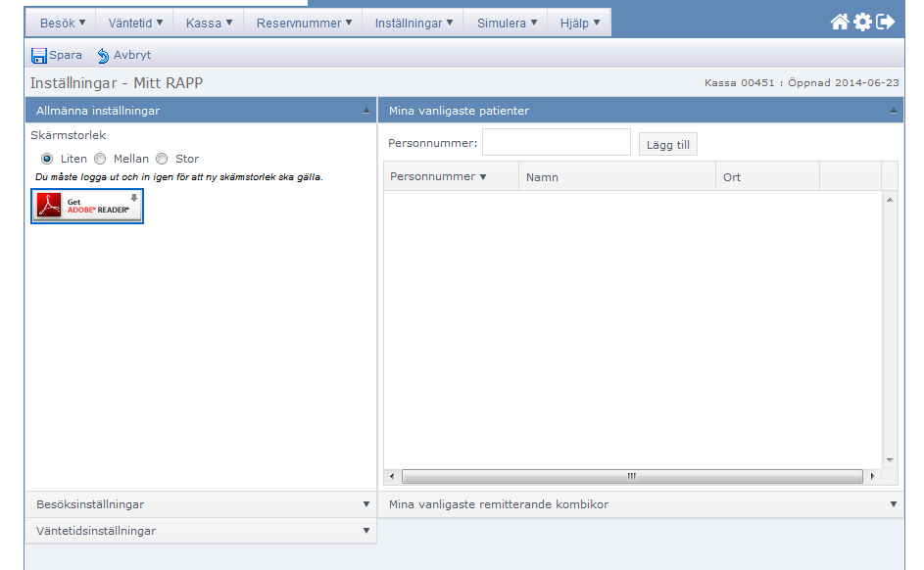Collapse the Allmänna inställningar panel

[x=365, y=111]
